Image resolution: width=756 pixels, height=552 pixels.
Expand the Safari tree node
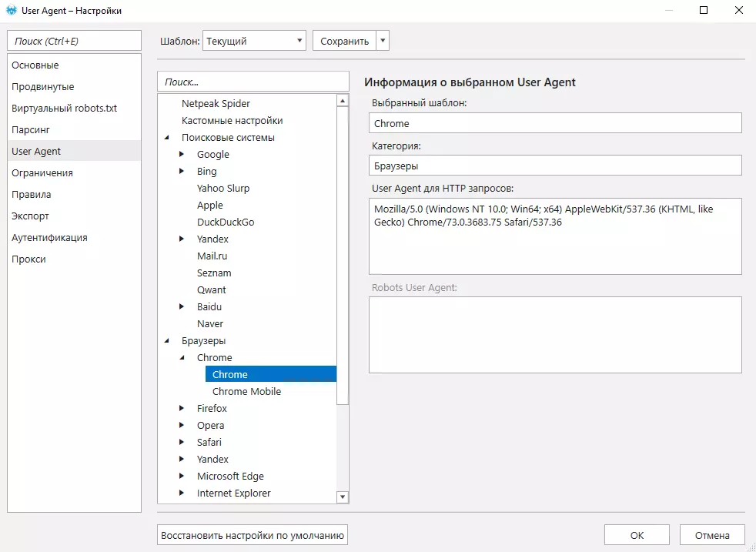pos(182,442)
